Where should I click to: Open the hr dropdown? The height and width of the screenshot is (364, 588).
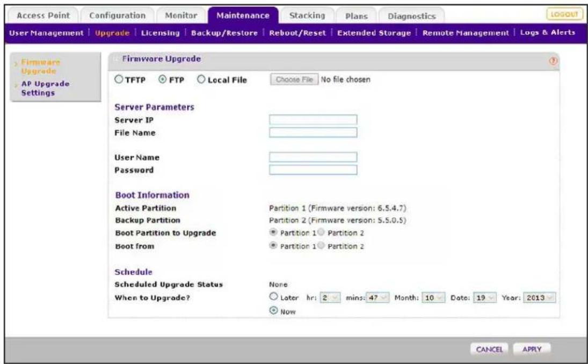click(330, 297)
